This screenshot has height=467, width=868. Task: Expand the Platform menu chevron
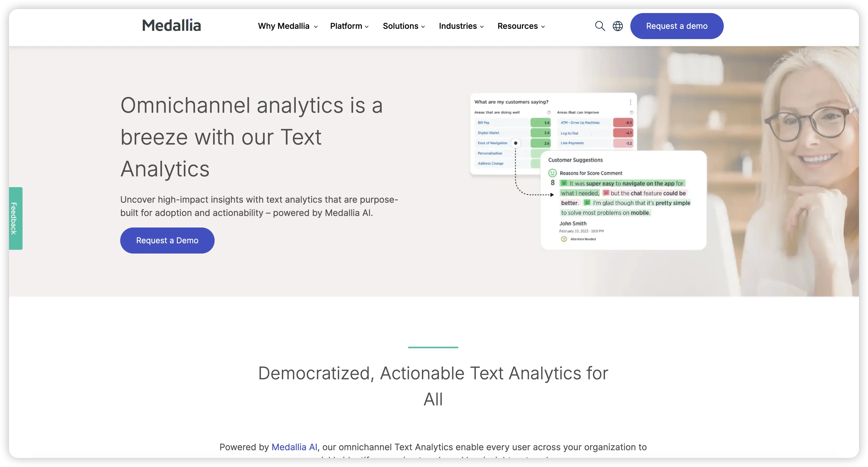coord(367,27)
